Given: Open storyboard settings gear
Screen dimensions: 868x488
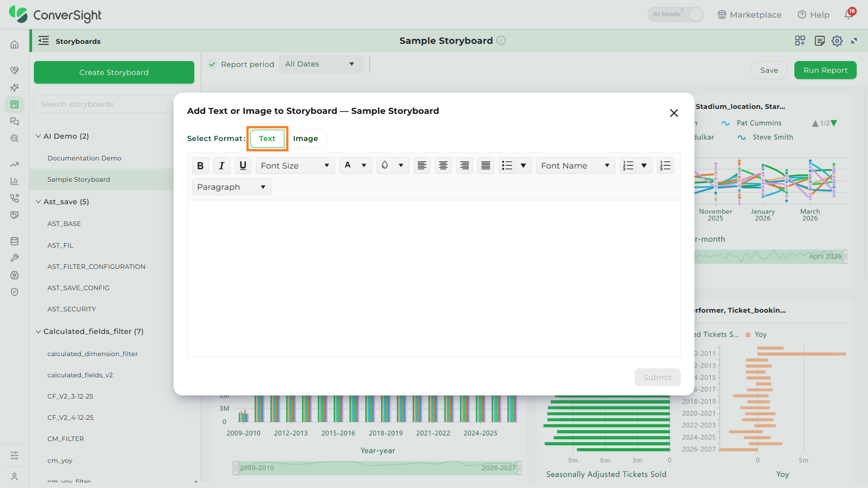Looking at the screenshot, I should coord(837,41).
